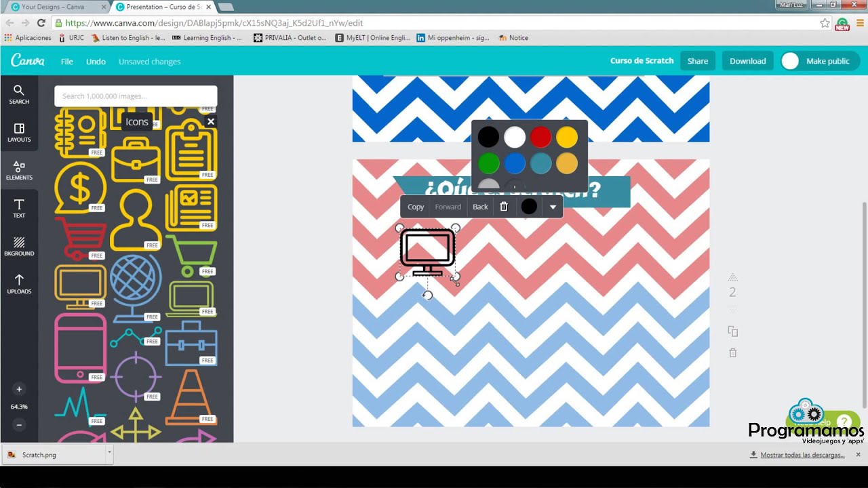Screen dimensions: 868x488
Task: Select the Text tool in sidebar
Action: 19,208
